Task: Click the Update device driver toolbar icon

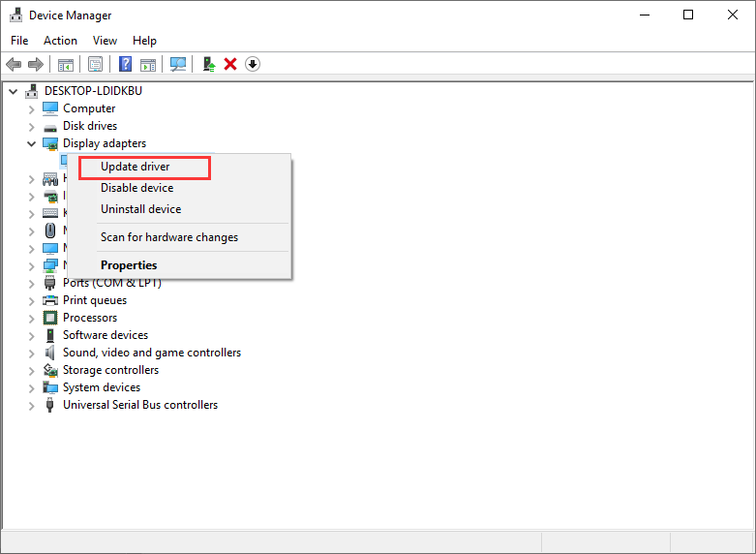Action: tap(208, 64)
